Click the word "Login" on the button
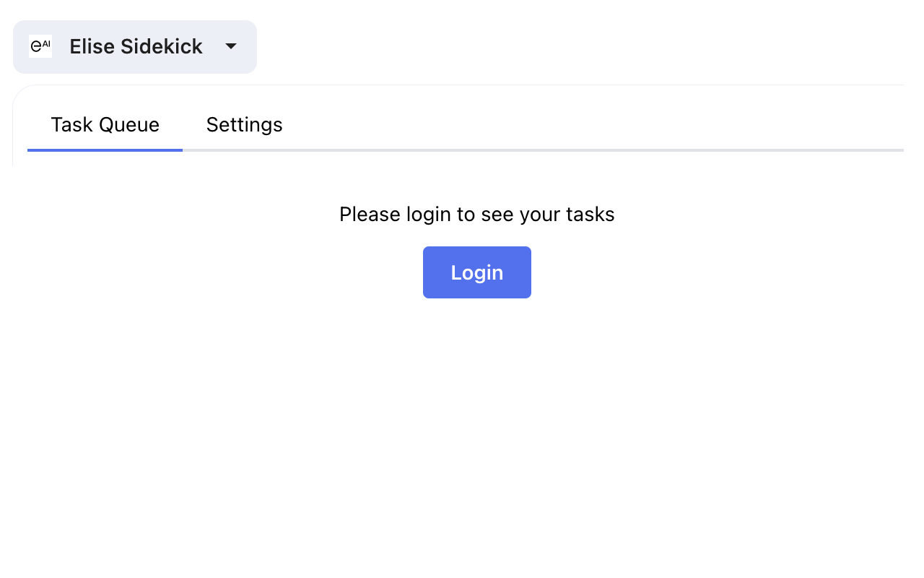This screenshot has height=578, width=924. [x=476, y=272]
